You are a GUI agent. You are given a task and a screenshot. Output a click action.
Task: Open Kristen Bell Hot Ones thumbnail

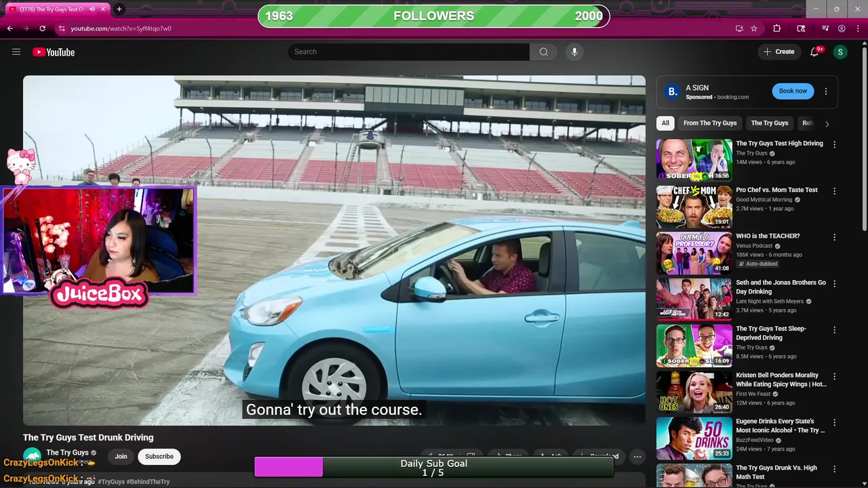(x=694, y=392)
